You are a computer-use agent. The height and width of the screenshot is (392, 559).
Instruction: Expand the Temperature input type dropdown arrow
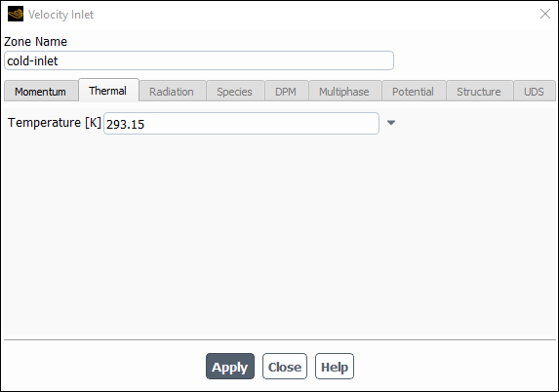[391, 123]
